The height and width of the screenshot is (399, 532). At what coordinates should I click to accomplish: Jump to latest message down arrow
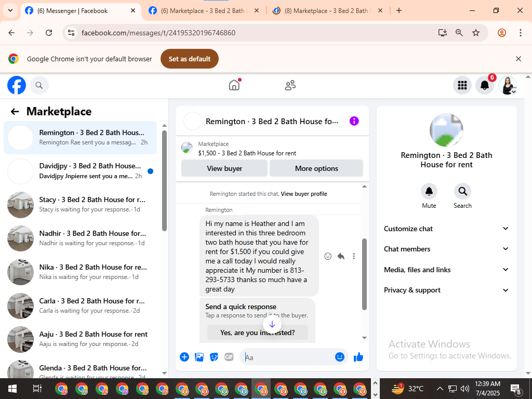click(272, 325)
